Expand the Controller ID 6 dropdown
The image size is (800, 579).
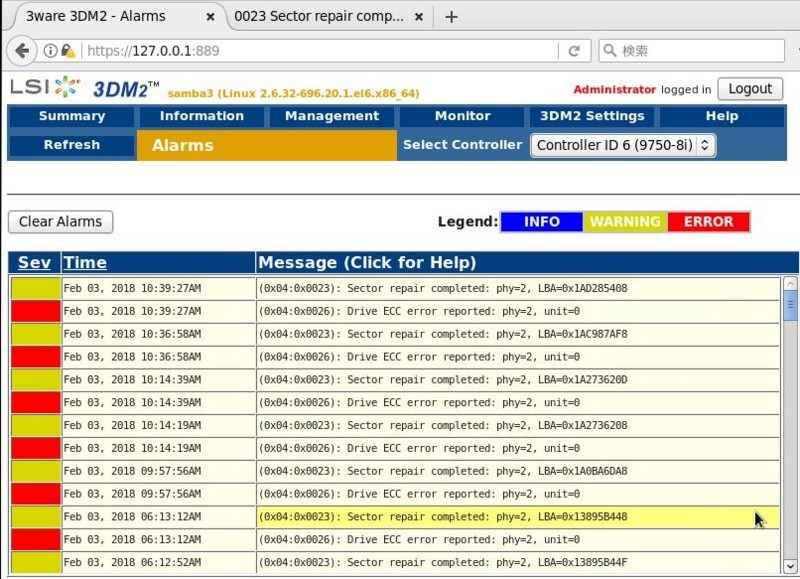click(x=622, y=145)
